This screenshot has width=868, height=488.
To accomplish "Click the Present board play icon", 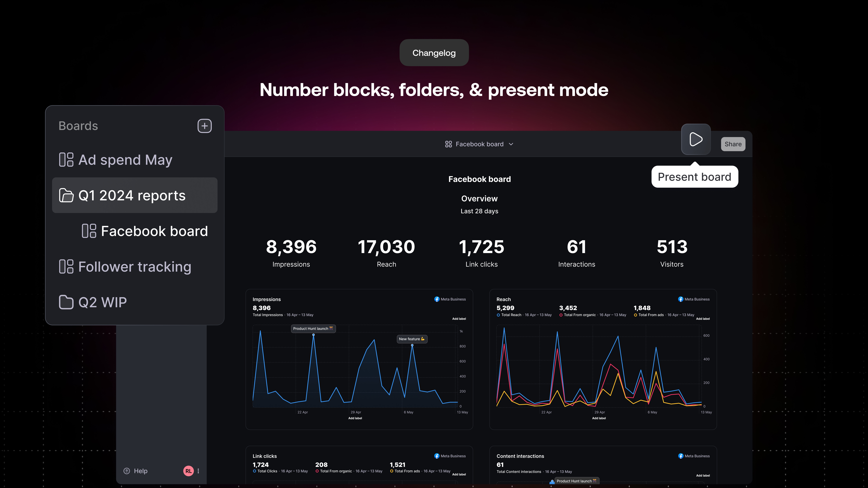I will coord(696,139).
